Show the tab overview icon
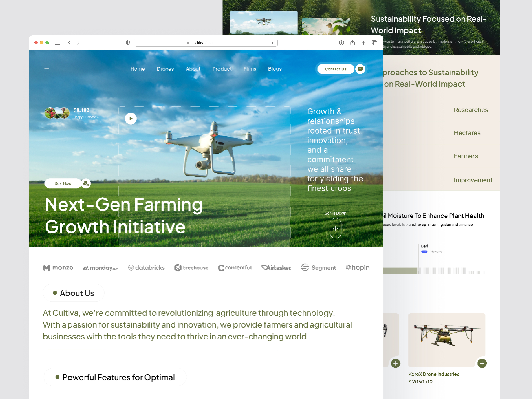 pyautogui.click(x=374, y=43)
